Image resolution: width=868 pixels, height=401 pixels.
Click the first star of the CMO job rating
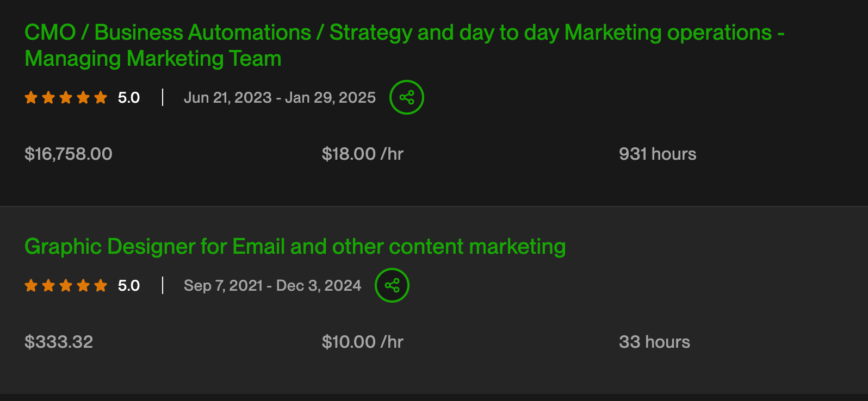(31, 98)
